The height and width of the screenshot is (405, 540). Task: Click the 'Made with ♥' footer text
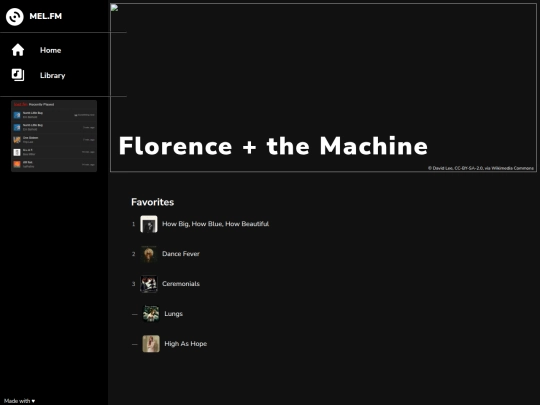(19, 401)
